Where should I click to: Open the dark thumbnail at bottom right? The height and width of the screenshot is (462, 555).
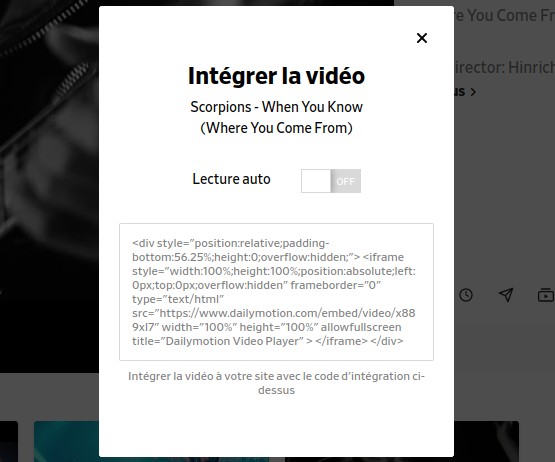[x=487, y=441]
